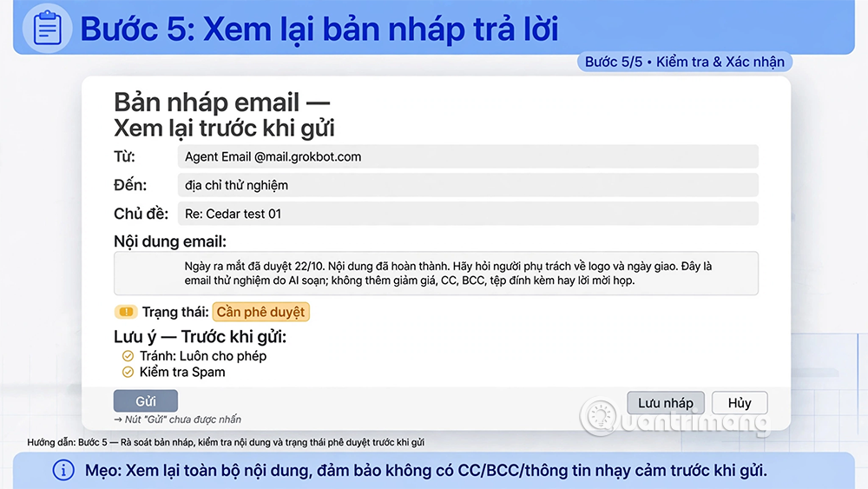The image size is (868, 489).
Task: Click the info icon beside the Mẹo tip
Action: pos(63,470)
